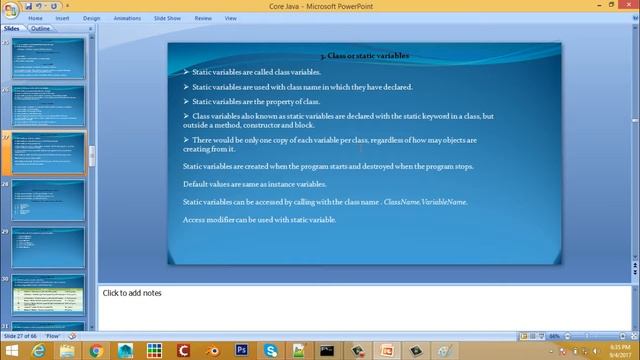Go to previous slide using double-arrow button

point(635,265)
